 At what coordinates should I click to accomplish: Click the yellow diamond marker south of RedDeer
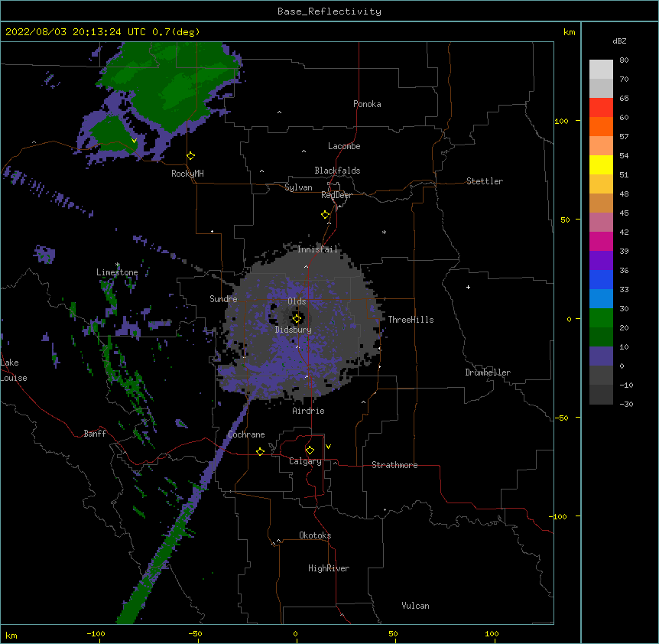326,215
